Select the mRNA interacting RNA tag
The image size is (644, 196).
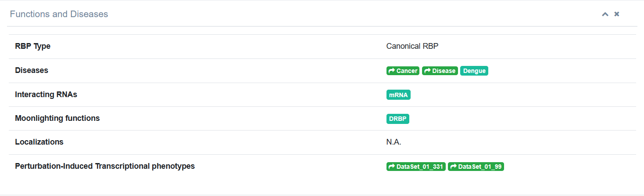coord(398,95)
